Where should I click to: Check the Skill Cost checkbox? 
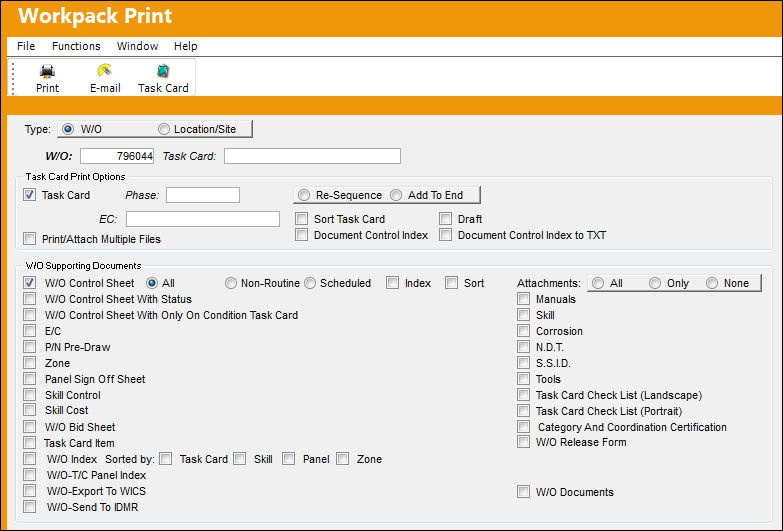point(29,410)
